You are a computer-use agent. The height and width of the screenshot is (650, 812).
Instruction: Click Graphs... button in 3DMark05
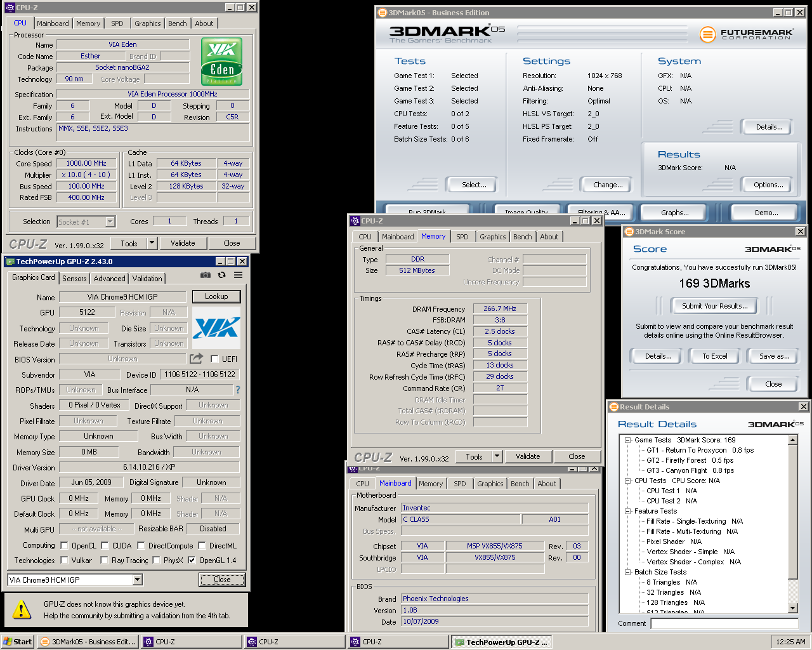(674, 213)
